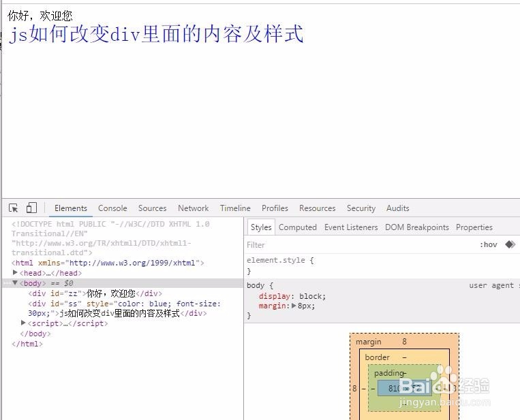Open the Audits tab
This screenshot has height=420, width=520.
(397, 208)
